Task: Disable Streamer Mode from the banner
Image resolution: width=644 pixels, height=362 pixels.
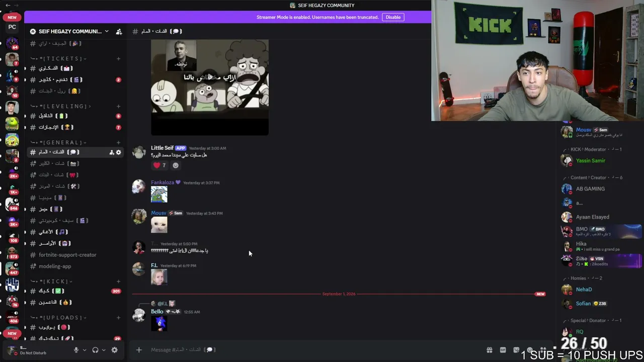Action: [393, 17]
